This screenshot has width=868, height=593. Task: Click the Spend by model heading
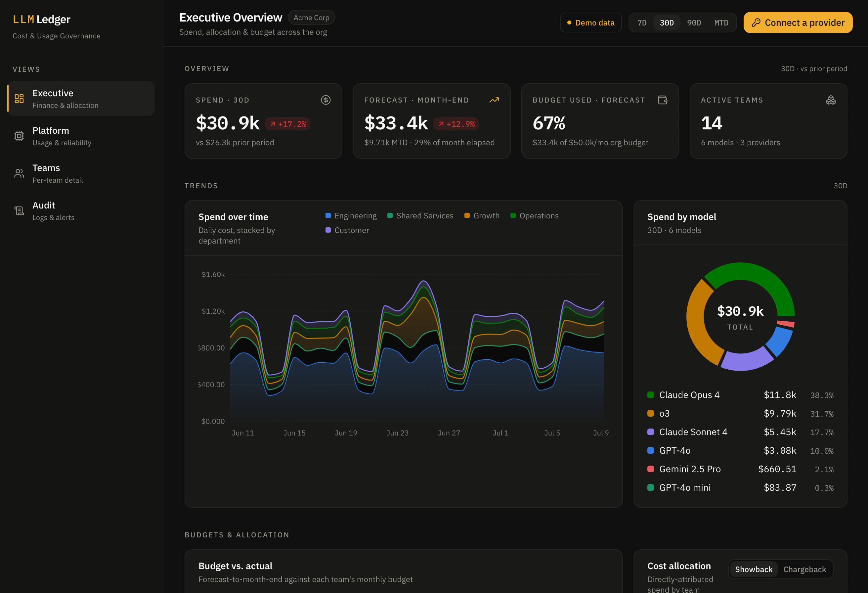click(x=682, y=217)
